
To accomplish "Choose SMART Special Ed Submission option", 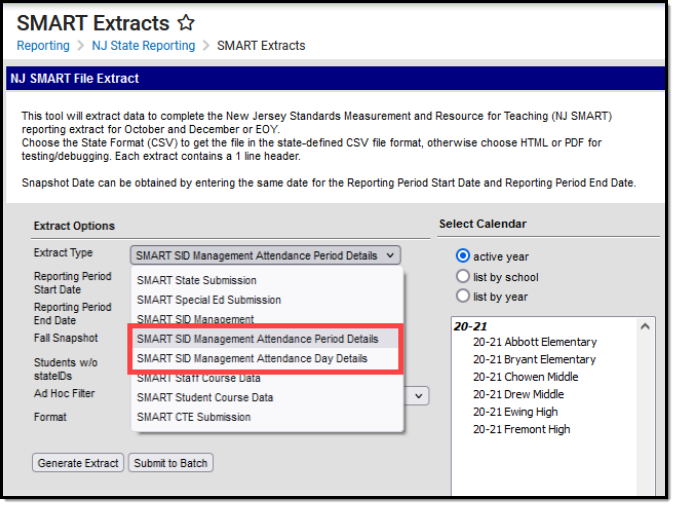I will (267, 300).
